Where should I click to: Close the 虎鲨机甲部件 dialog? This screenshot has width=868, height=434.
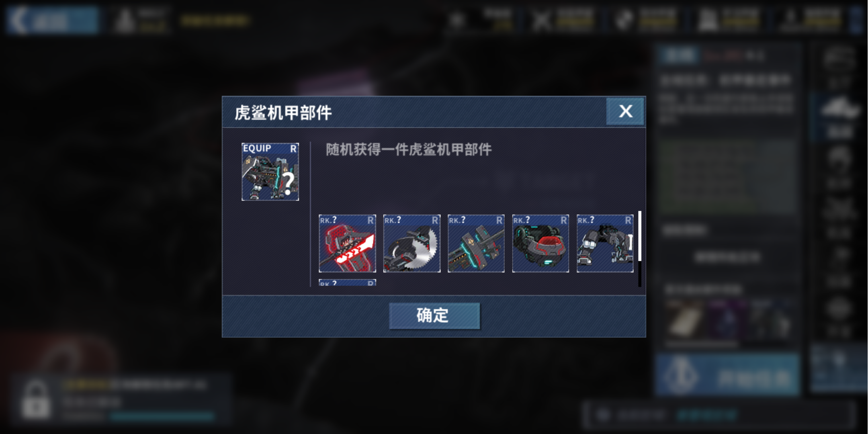[625, 111]
